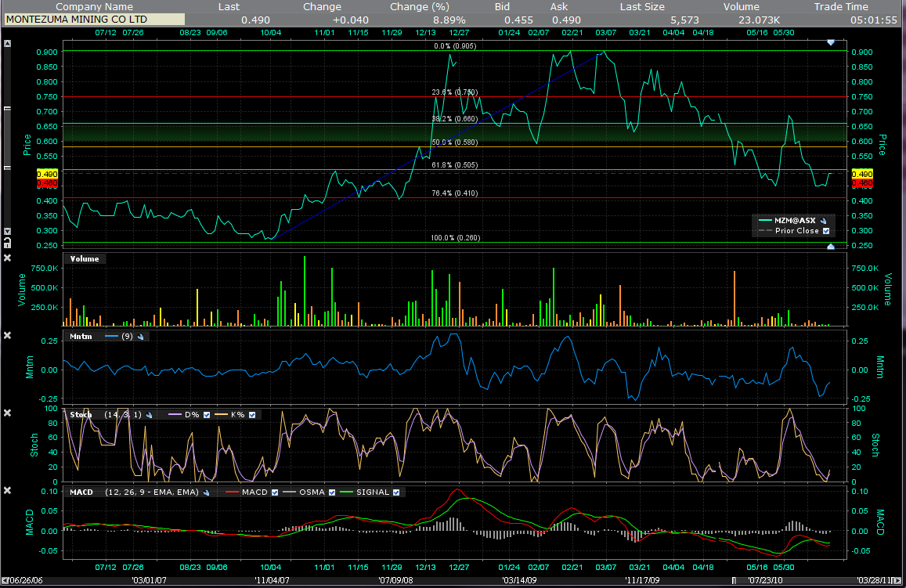The height and width of the screenshot is (588, 906).
Task: Uncheck the Stochastic D% line checkbox
Action: (x=208, y=415)
